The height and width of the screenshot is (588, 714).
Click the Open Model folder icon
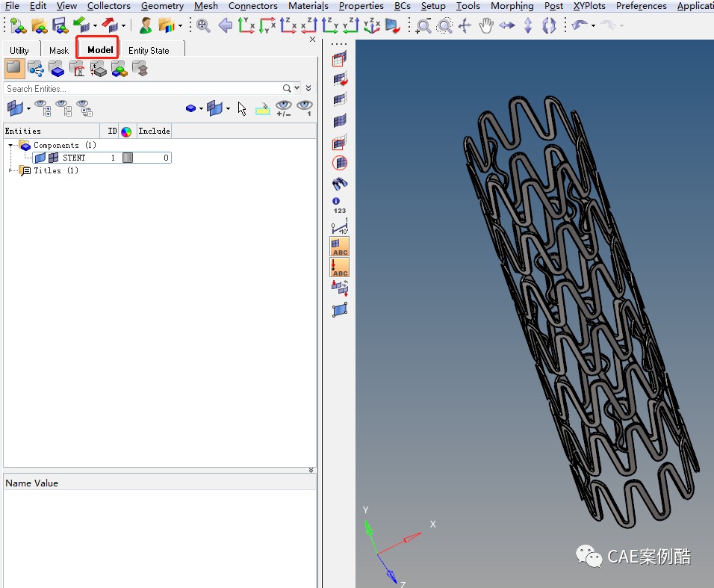40,25
